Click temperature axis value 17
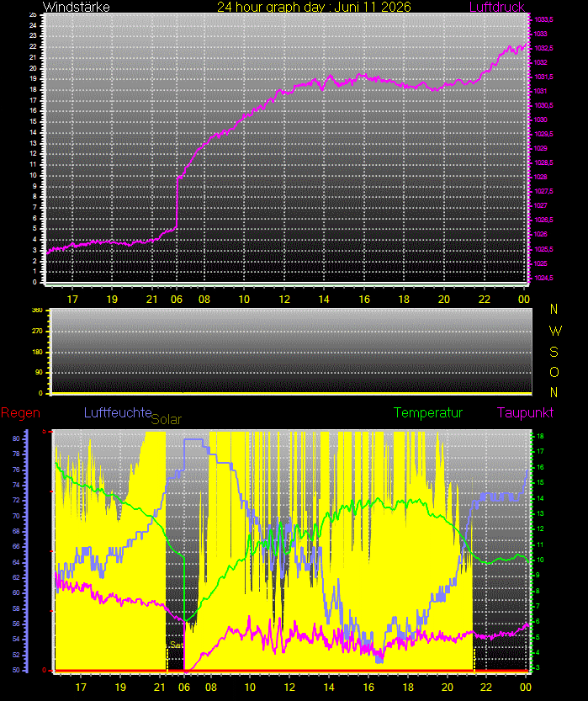This screenshot has width=588, height=701. coord(540,452)
